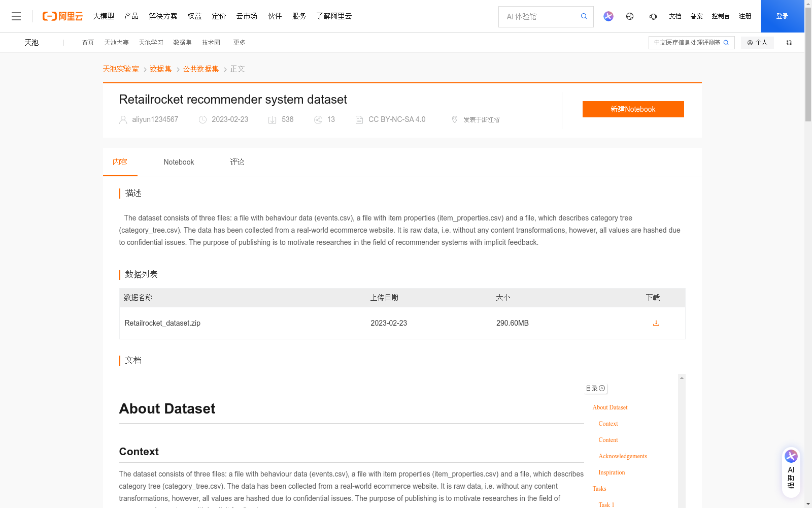Jump to Context in table of contents
812x508 pixels.
coord(608,424)
